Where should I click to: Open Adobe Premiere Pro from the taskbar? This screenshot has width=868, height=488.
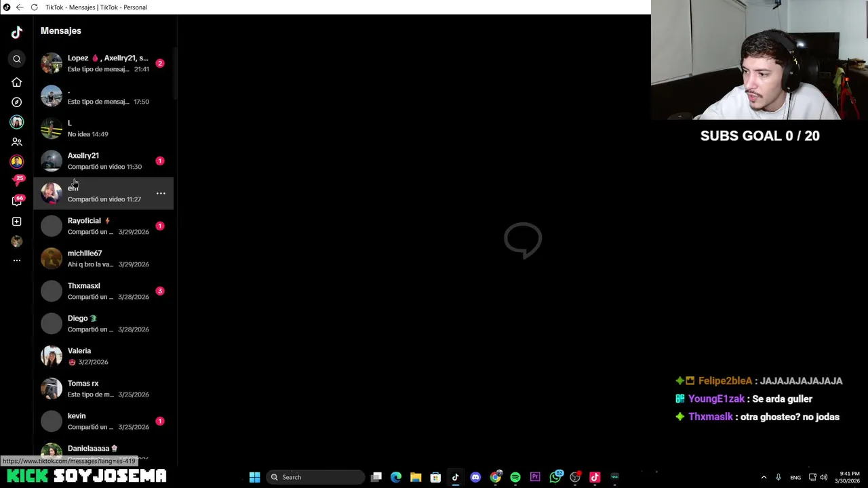tap(535, 477)
